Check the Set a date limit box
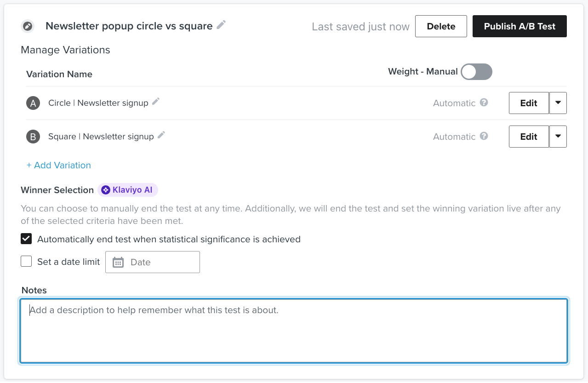 26,262
